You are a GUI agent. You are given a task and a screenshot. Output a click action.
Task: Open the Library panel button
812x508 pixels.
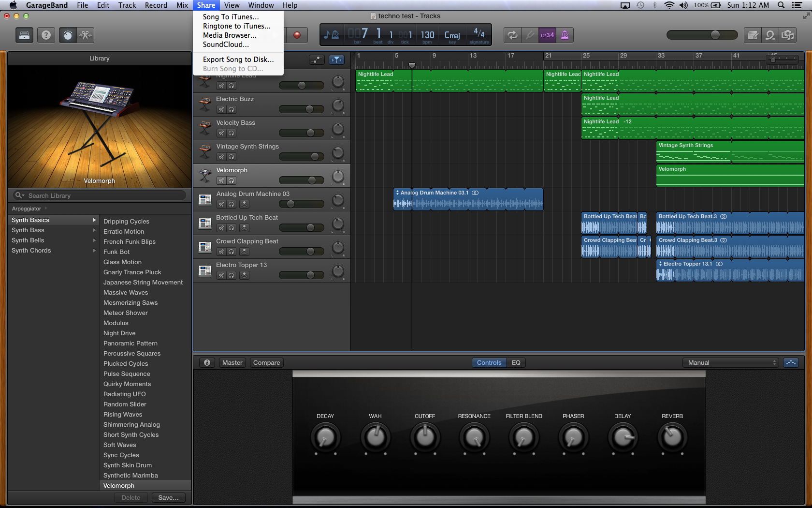tap(24, 35)
